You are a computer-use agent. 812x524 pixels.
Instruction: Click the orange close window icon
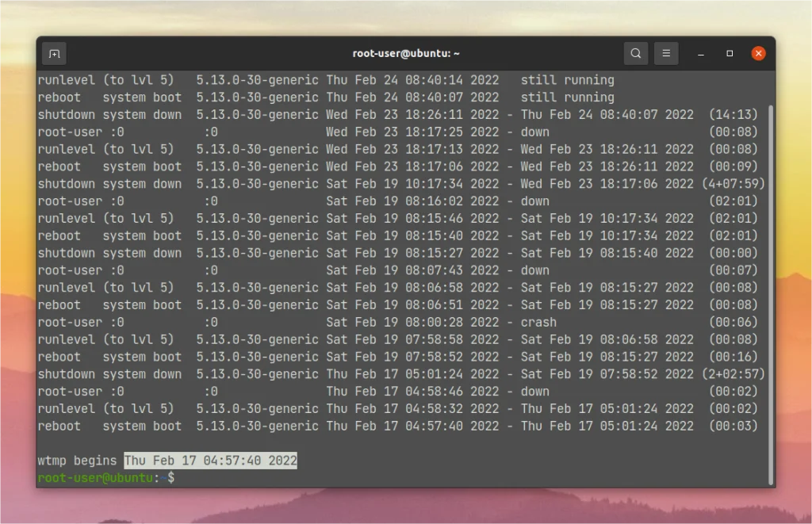(x=758, y=53)
